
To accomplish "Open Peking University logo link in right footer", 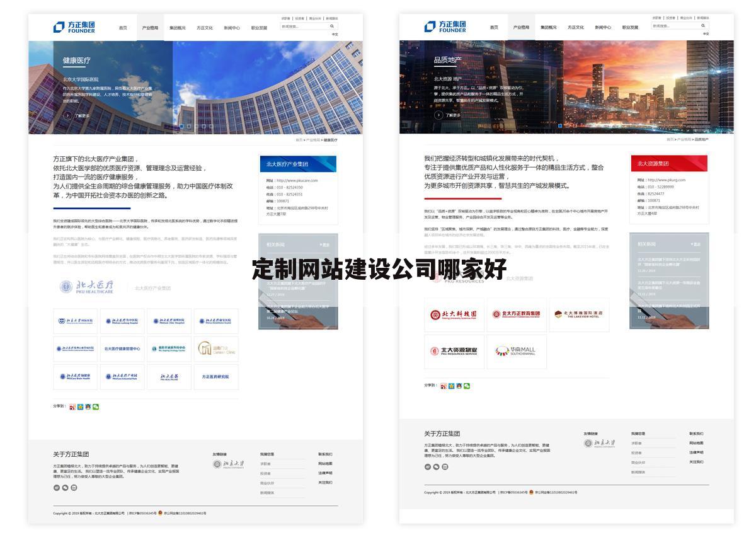I will click(x=598, y=444).
